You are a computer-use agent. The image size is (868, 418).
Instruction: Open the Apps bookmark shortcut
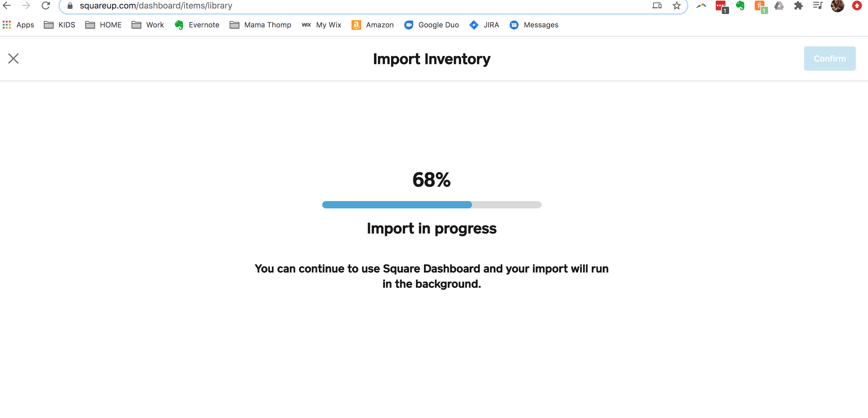coord(19,25)
